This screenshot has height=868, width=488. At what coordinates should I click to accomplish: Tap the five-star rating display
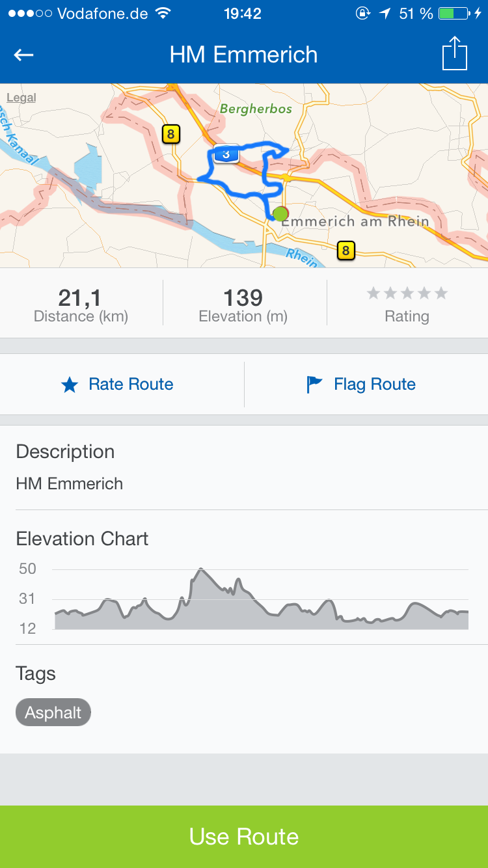[x=407, y=293]
